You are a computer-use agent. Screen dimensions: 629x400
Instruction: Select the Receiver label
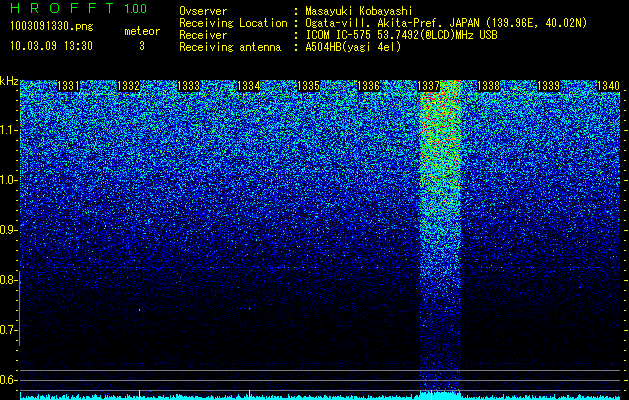203,35
